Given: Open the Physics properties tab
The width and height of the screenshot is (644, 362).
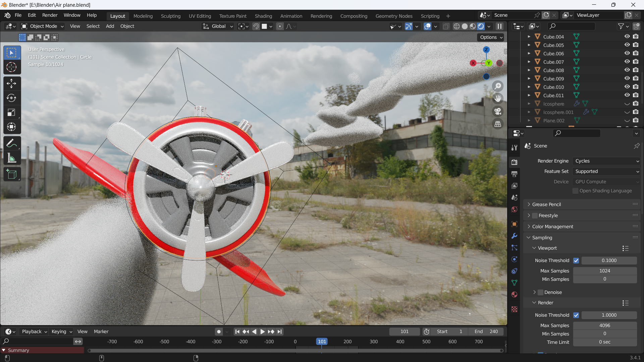Looking at the screenshot, I should click(514, 259).
